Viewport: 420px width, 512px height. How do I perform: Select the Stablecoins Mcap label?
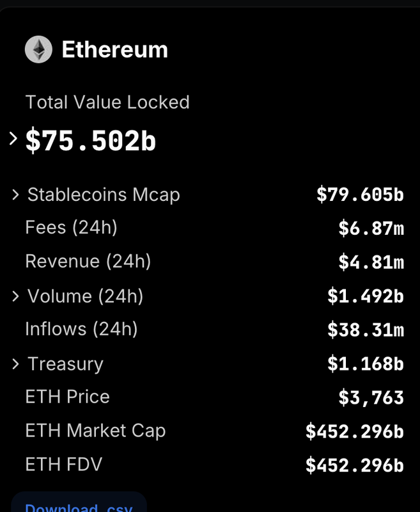104,195
